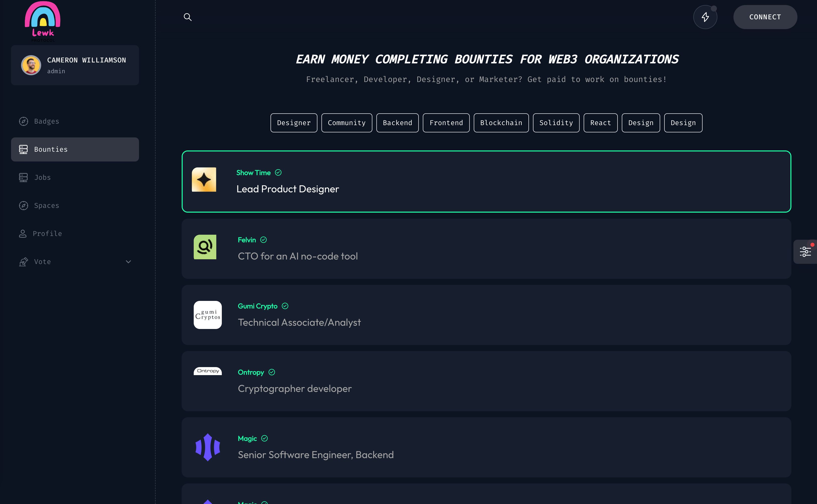Click verified badge above Senior Software Engineer
The width and height of the screenshot is (817, 504).
pos(264,438)
